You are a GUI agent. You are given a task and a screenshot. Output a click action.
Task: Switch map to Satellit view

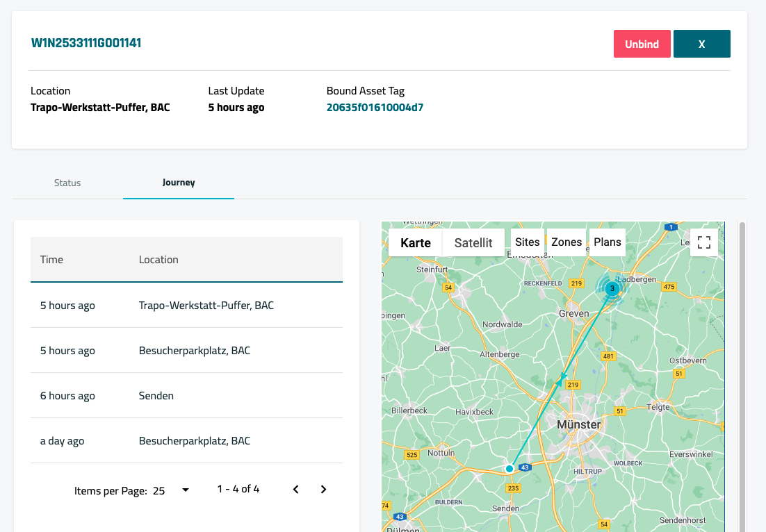473,242
